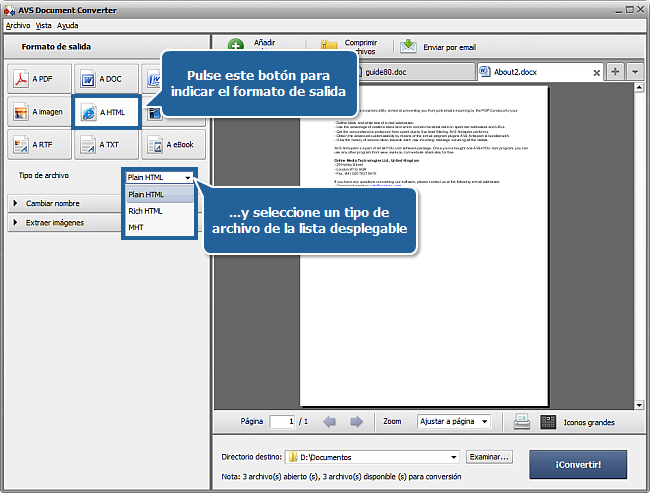
Task: Pick Rich HTML from the list
Action: (x=160, y=211)
